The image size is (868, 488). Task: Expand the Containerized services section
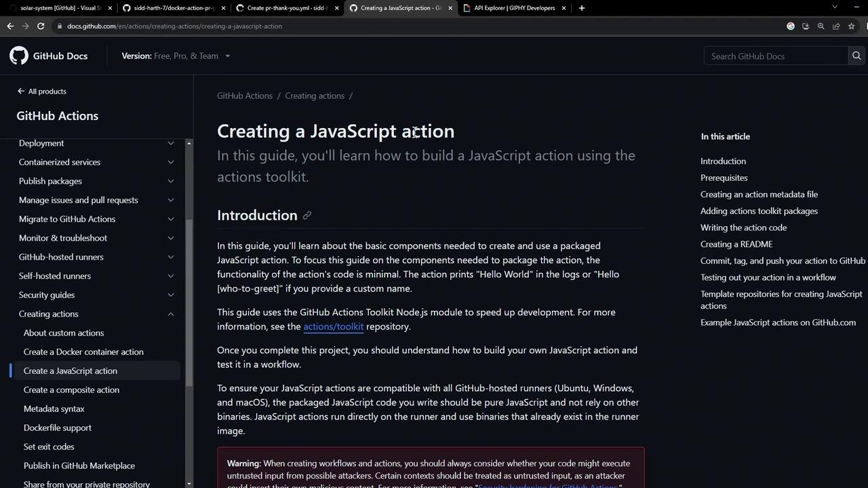pyautogui.click(x=171, y=162)
